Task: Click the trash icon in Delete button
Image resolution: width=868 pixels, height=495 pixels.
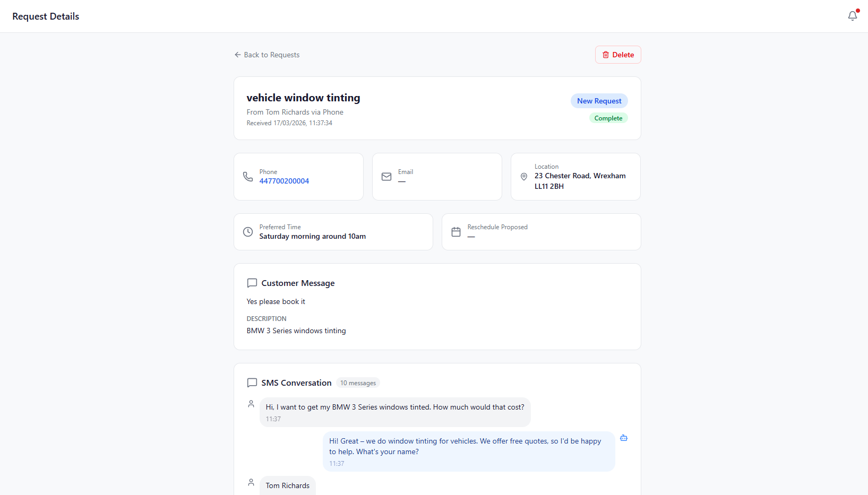Action: 606,55
